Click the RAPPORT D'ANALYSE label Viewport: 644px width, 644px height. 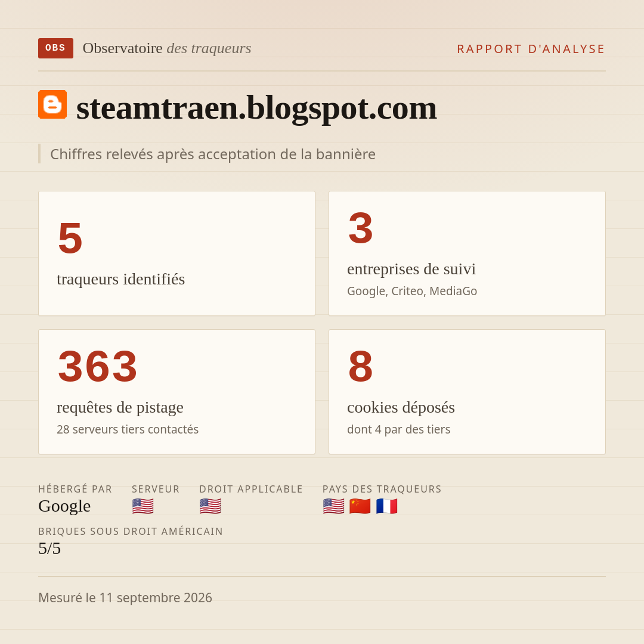[531, 49]
